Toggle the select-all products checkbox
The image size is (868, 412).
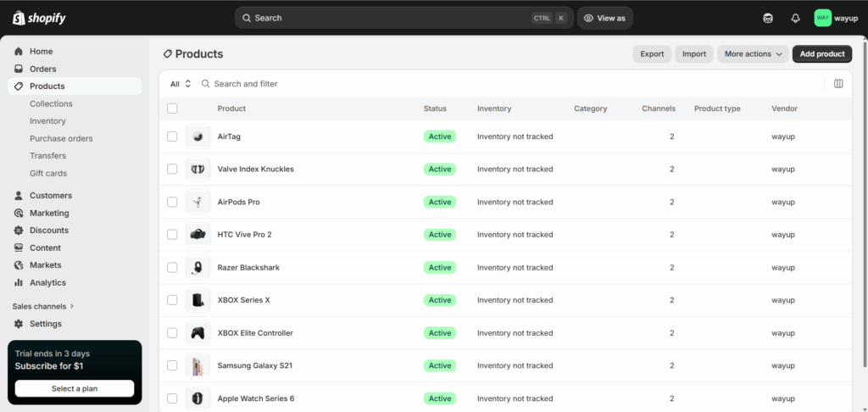(x=172, y=109)
